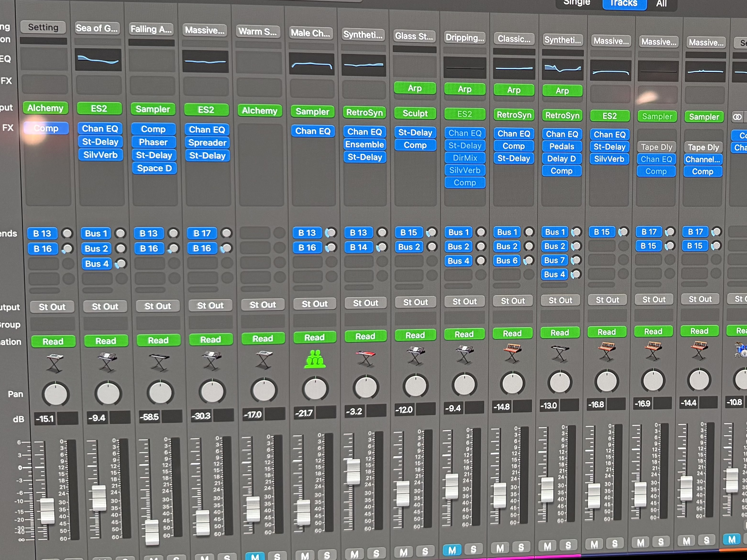Viewport: 747px width, 560px height.
Task: Open the Pedals plug-in
Action: coord(562,147)
